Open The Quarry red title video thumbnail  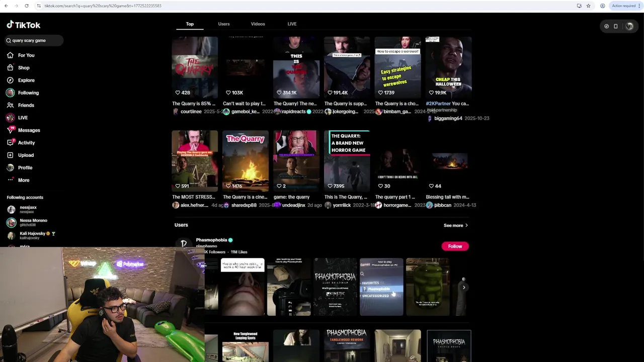195,67
